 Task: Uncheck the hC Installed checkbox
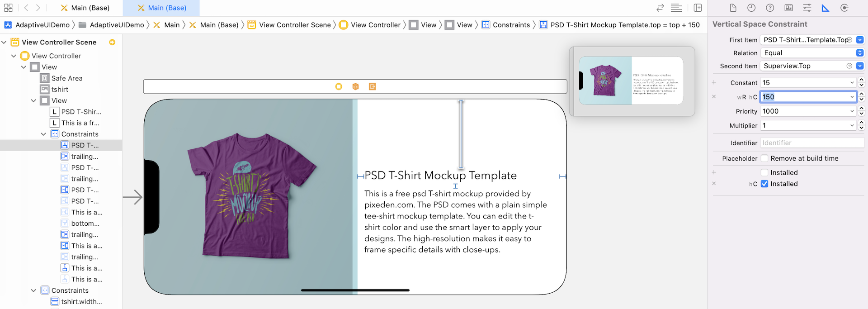click(764, 184)
